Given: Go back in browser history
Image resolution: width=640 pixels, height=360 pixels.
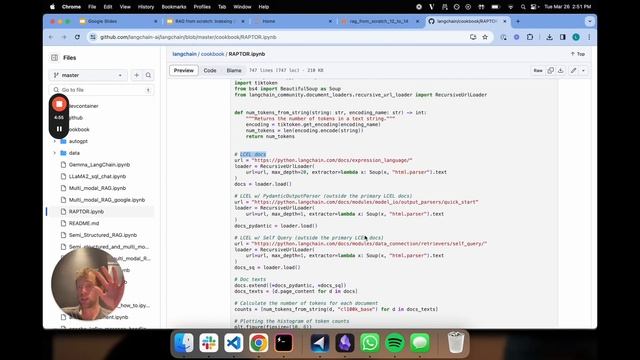Looking at the screenshot, I should [51, 37].
